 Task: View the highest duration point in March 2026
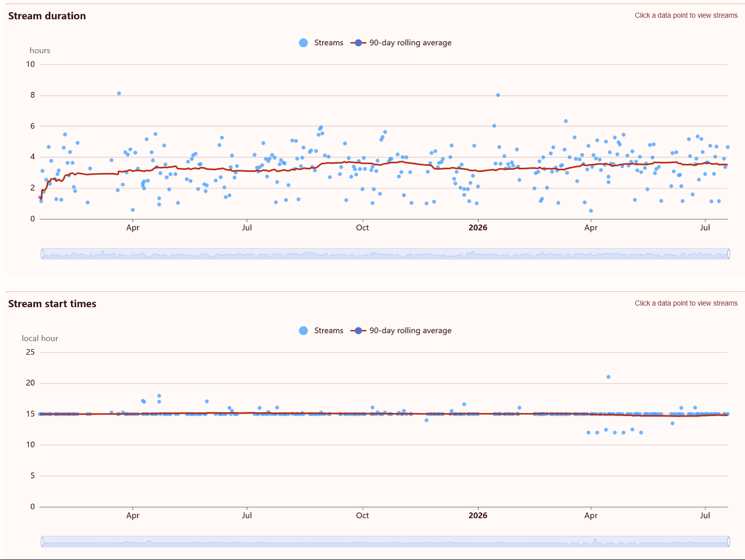(565, 121)
